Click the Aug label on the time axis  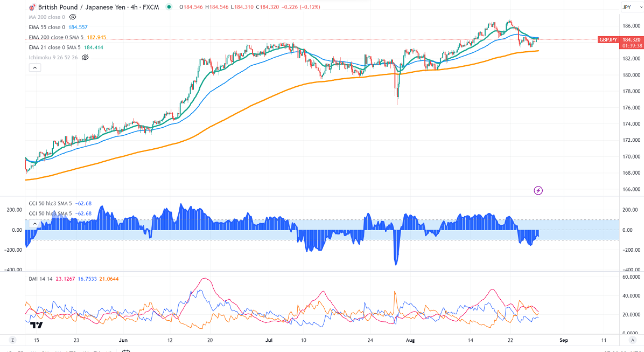410,340
